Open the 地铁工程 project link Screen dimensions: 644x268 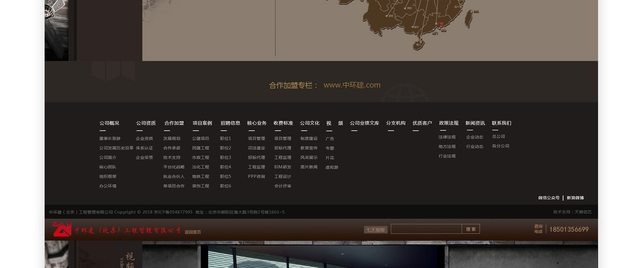(x=201, y=177)
